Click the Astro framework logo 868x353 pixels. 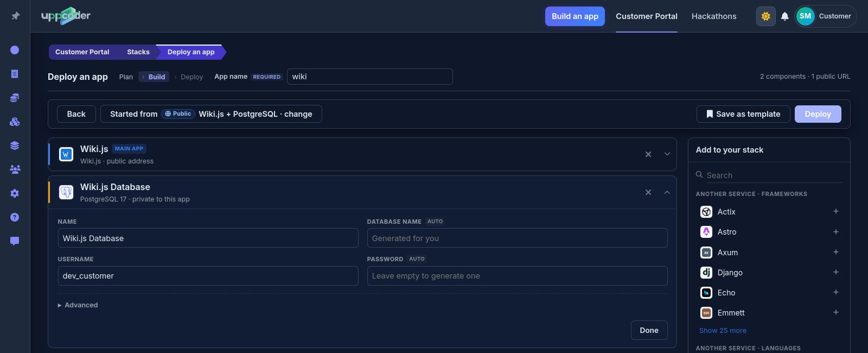pyautogui.click(x=706, y=232)
